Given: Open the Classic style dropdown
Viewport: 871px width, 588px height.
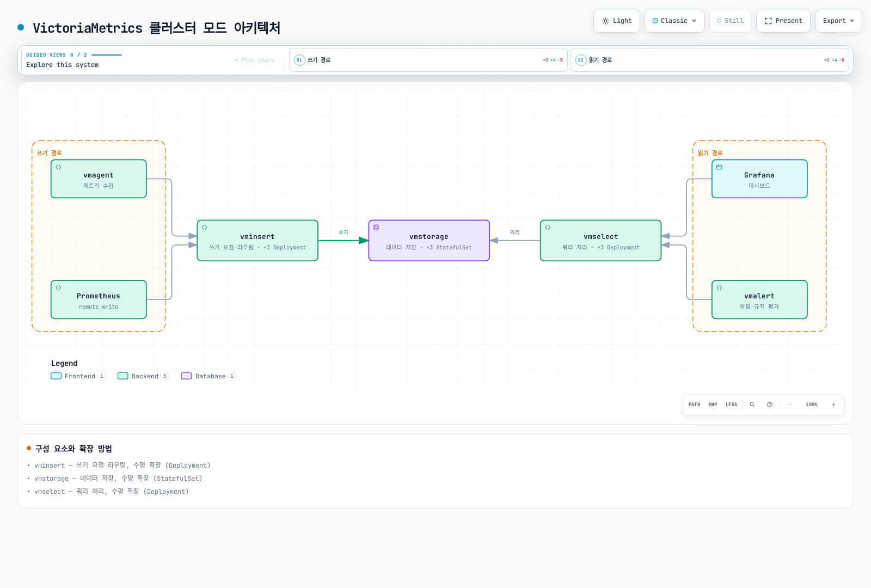Looking at the screenshot, I should coord(674,21).
